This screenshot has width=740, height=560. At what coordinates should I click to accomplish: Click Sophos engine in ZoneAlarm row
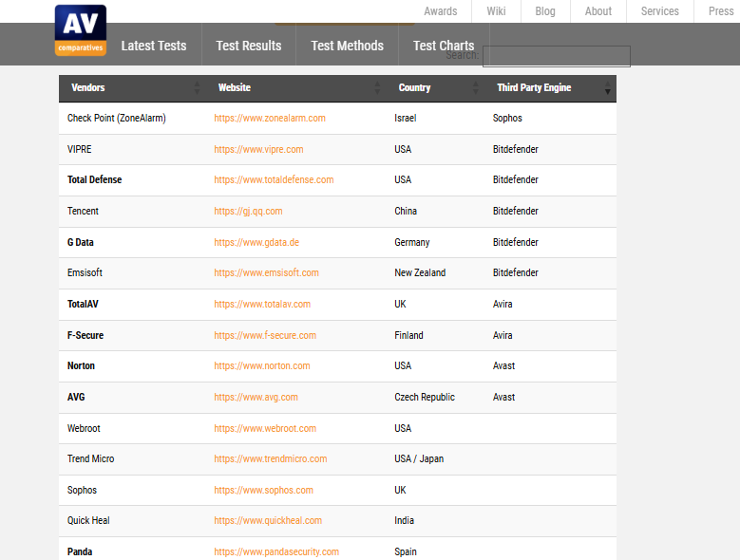(507, 119)
